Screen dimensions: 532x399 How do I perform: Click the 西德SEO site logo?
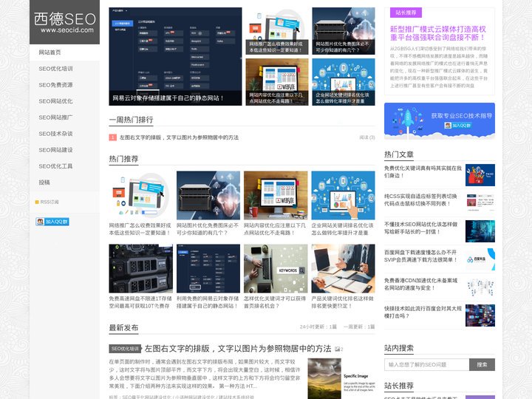64,22
